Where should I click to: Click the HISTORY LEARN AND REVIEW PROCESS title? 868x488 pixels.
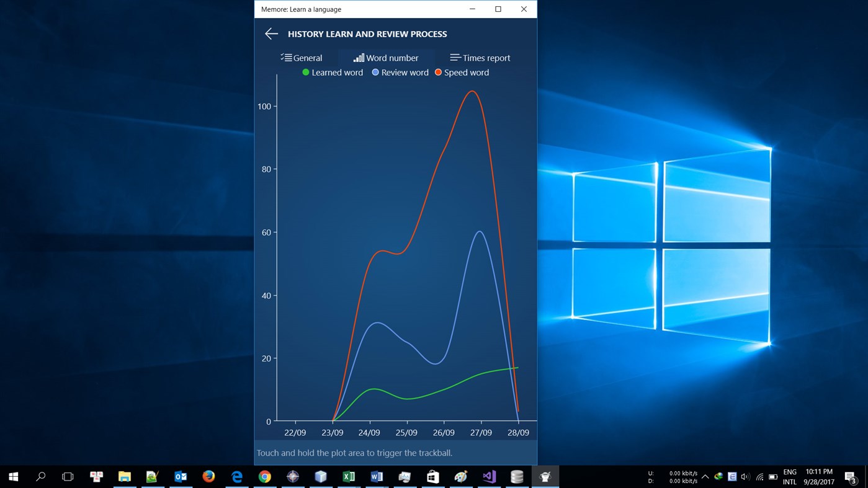click(x=367, y=33)
